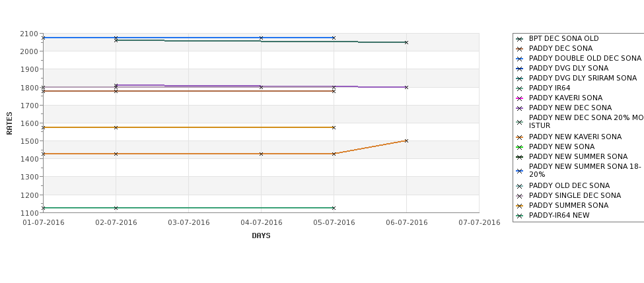
Task: Click the PADDY SUMMER SONA orange legend marker
Action: pos(520,206)
